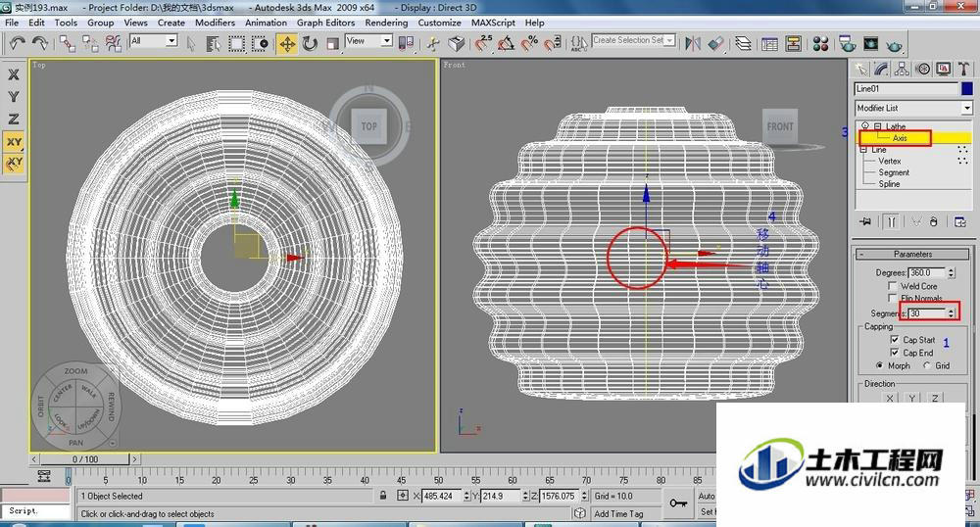Collapse the Lathe modifier tree node
The height and width of the screenshot is (527, 980).
point(877,126)
